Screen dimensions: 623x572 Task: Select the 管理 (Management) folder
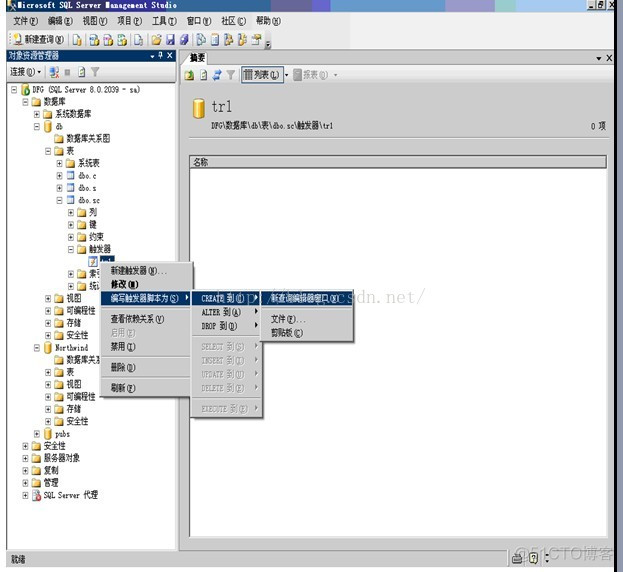coord(45,483)
